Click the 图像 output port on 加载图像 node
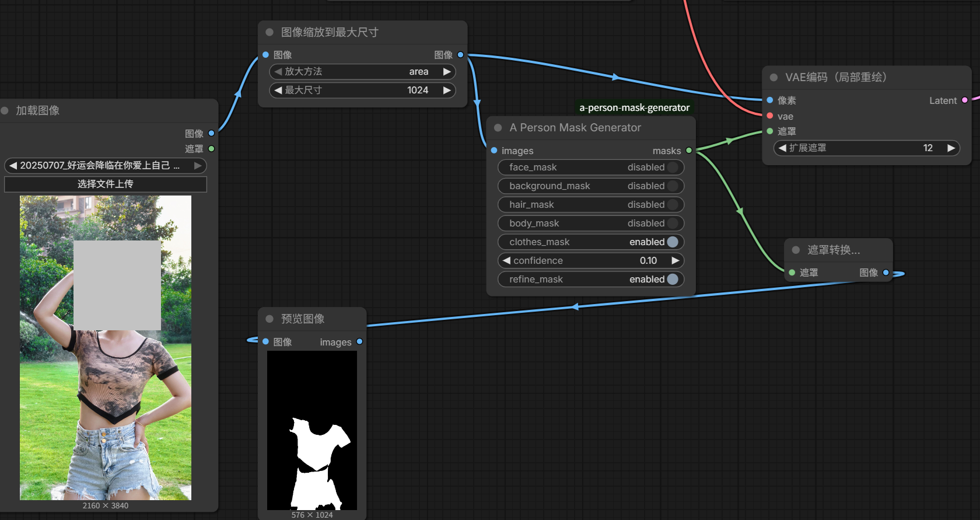980x520 pixels. point(211,133)
